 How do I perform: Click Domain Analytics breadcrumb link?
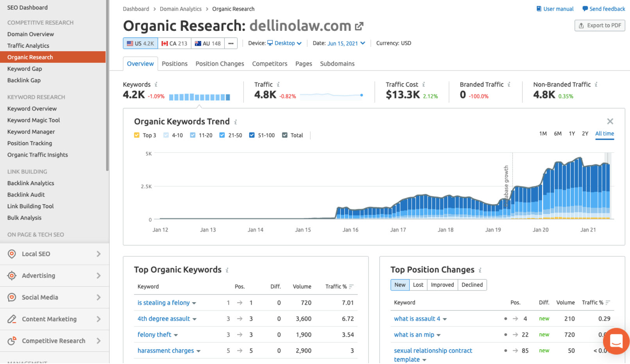click(181, 9)
